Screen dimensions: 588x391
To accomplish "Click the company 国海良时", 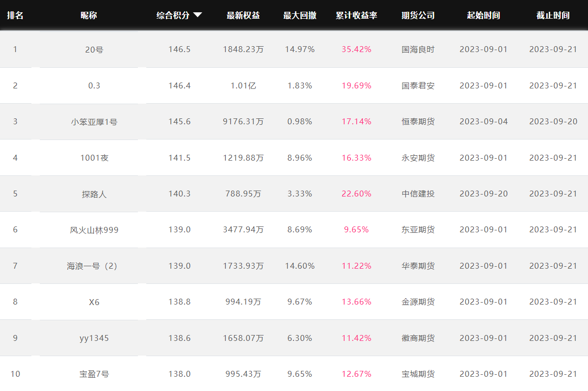I will (418, 50).
